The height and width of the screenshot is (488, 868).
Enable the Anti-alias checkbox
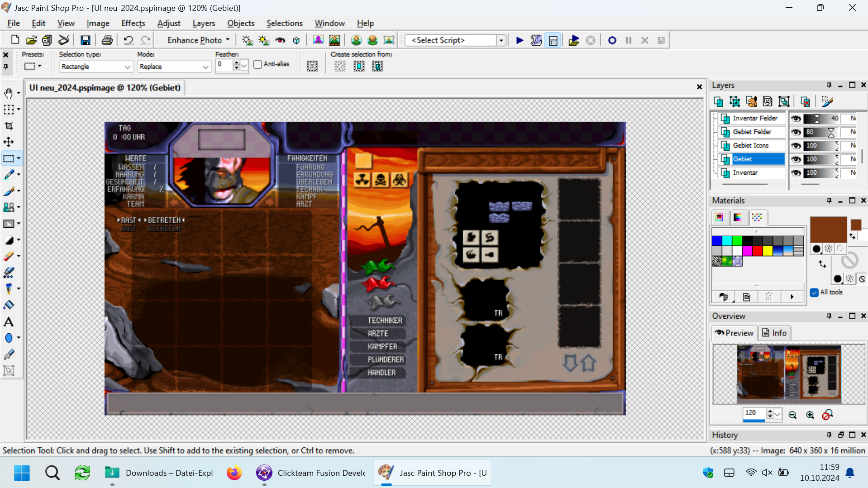[258, 64]
